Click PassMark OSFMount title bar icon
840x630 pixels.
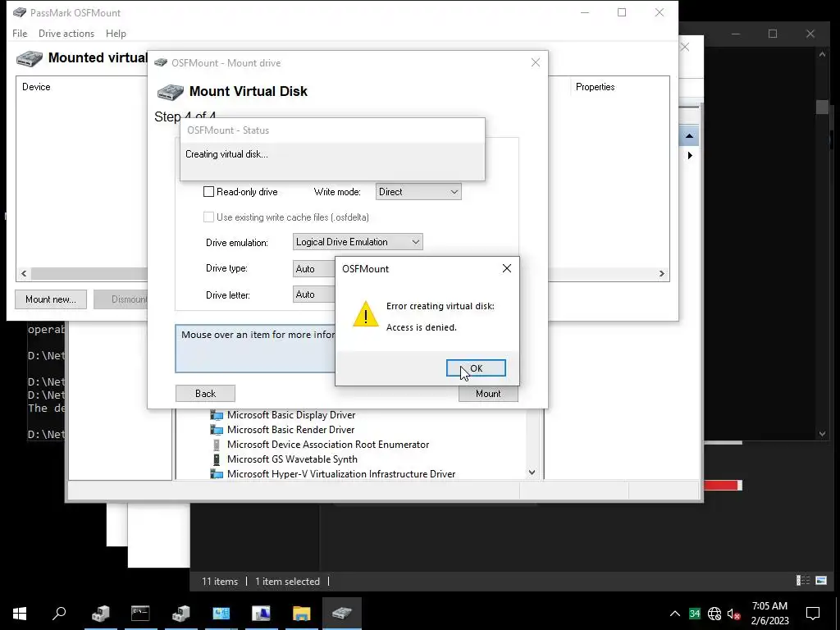click(20, 12)
